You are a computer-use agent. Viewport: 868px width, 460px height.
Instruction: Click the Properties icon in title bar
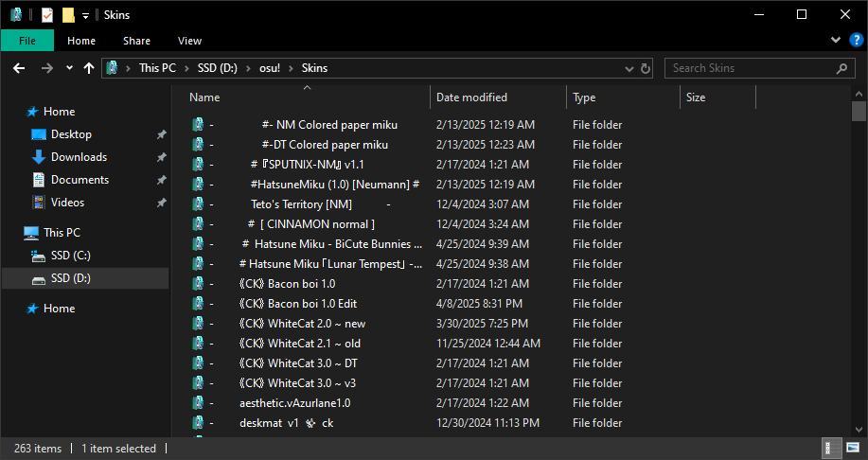[48, 15]
